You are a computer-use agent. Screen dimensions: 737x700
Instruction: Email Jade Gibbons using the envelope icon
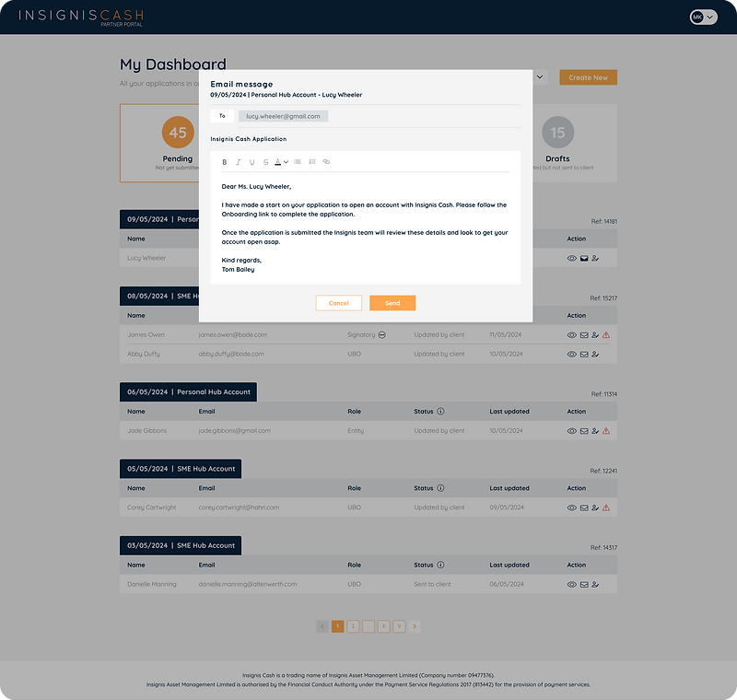(x=584, y=431)
